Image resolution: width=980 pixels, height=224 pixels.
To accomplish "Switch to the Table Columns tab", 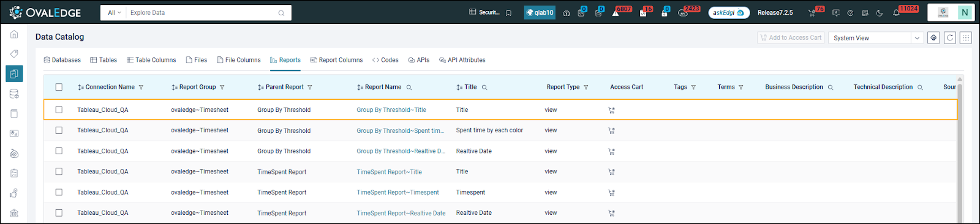I will coord(151,60).
